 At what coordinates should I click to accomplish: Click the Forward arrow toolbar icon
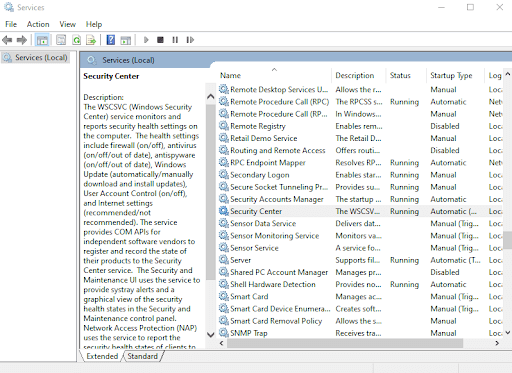pyautogui.click(x=22, y=40)
